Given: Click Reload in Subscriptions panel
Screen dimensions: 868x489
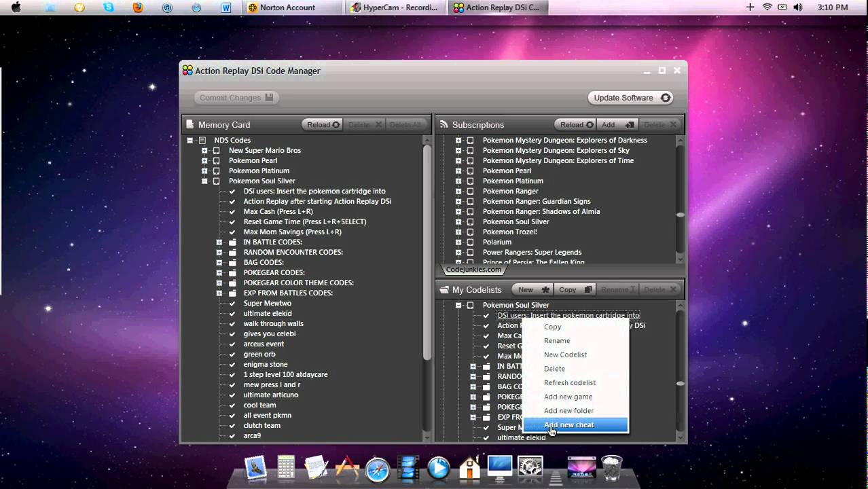Looking at the screenshot, I should tap(575, 125).
